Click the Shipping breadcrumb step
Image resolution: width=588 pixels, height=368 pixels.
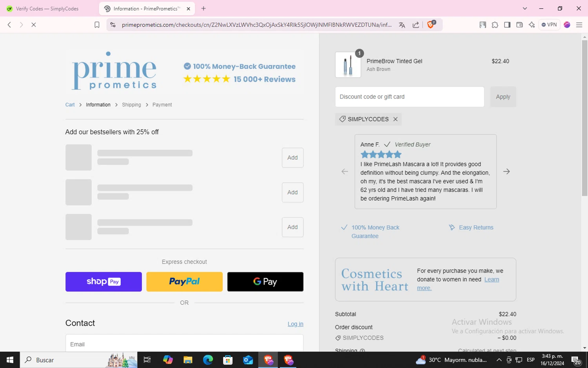(x=131, y=105)
